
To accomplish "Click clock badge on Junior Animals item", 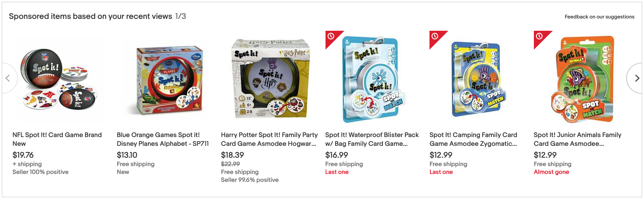I will click(539, 36).
